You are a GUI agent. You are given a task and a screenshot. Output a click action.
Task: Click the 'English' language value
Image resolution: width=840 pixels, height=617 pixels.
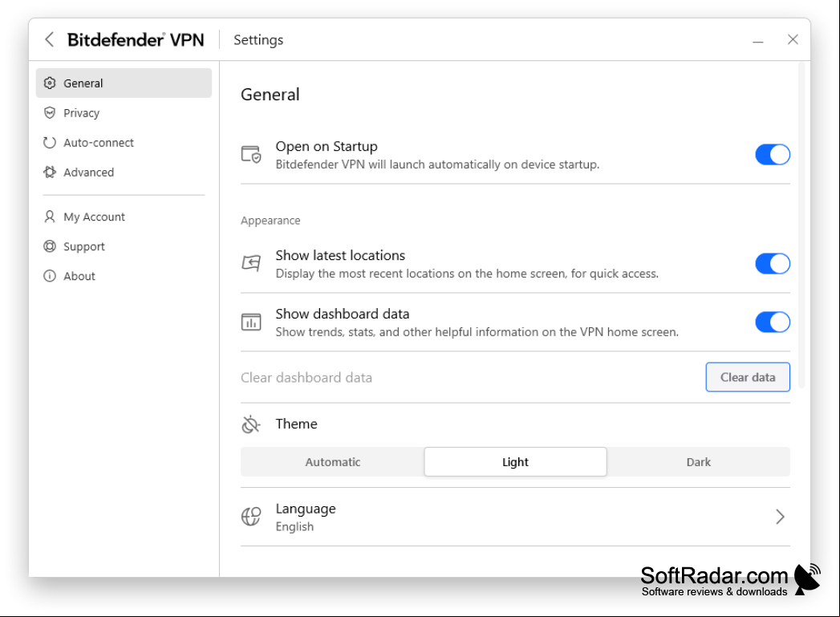[x=294, y=526]
